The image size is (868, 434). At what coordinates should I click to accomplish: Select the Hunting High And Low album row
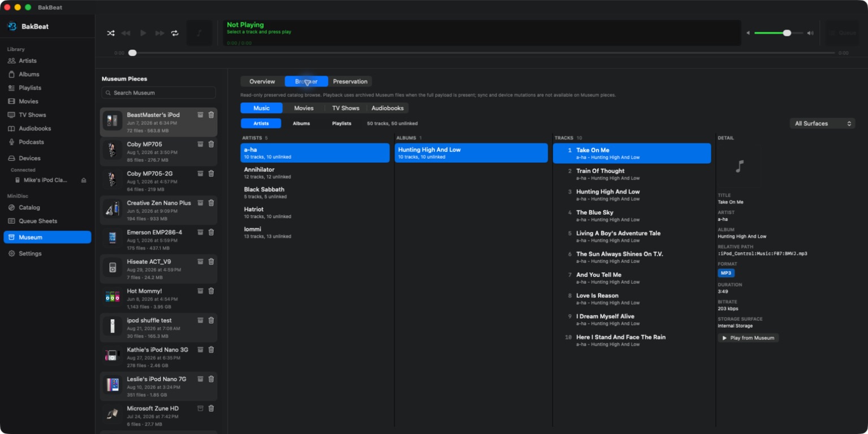point(471,153)
